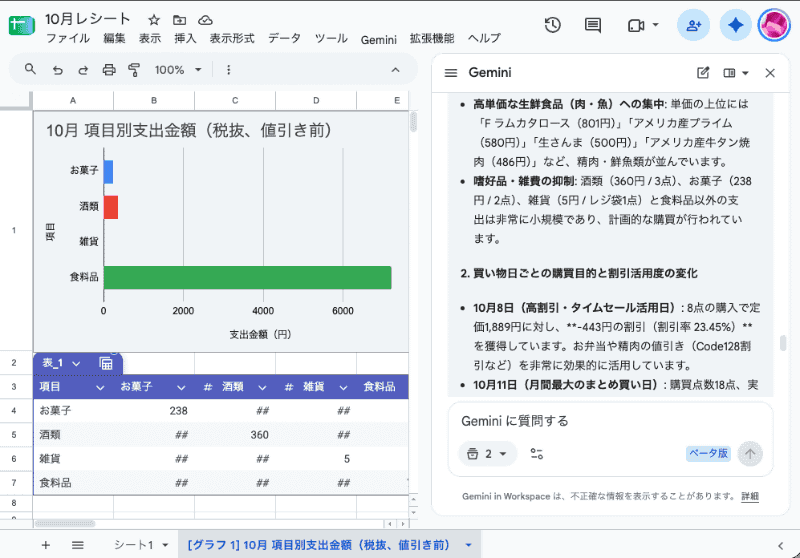Open the 表示形式 menu
800x558 pixels.
coord(232,38)
